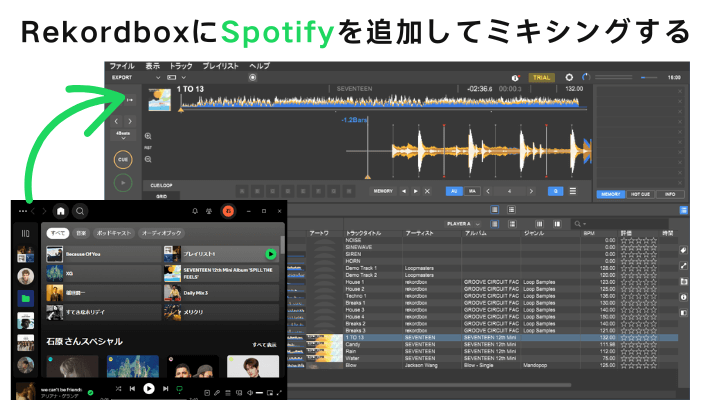
Task: Toggle the blue list icon at browser top-right
Action: click(x=683, y=210)
